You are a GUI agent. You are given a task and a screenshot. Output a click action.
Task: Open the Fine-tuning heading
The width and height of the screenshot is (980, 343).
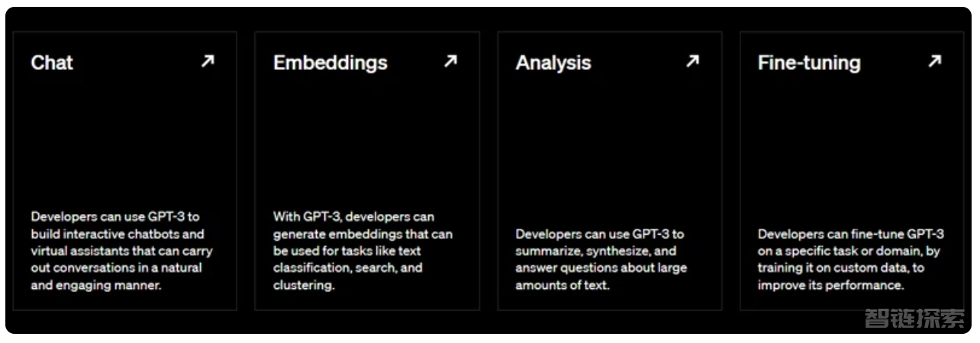(809, 63)
